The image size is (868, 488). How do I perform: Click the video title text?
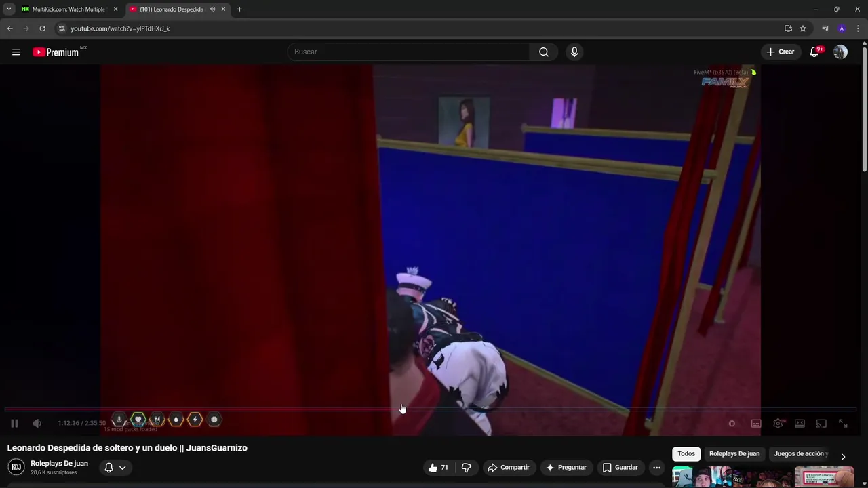pyautogui.click(x=127, y=448)
